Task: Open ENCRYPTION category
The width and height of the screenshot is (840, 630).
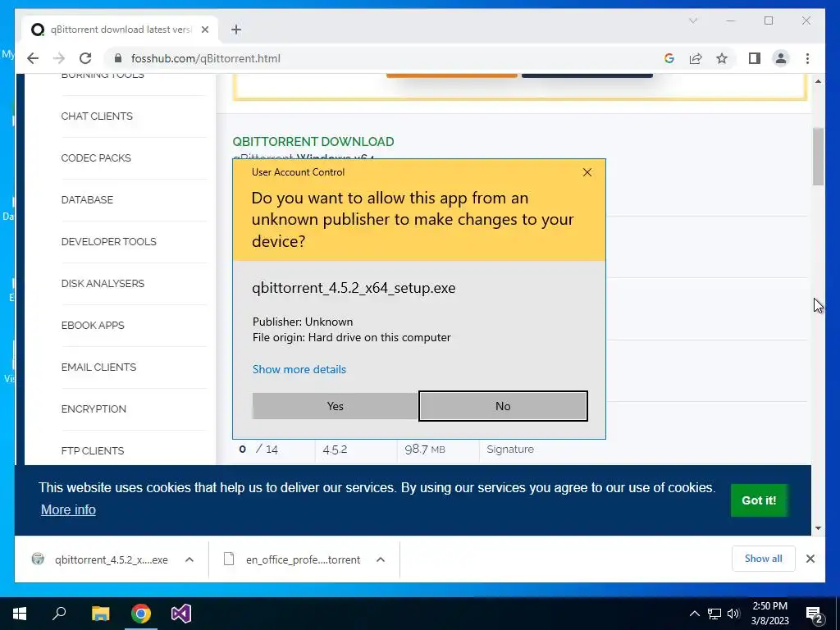Action: point(94,409)
